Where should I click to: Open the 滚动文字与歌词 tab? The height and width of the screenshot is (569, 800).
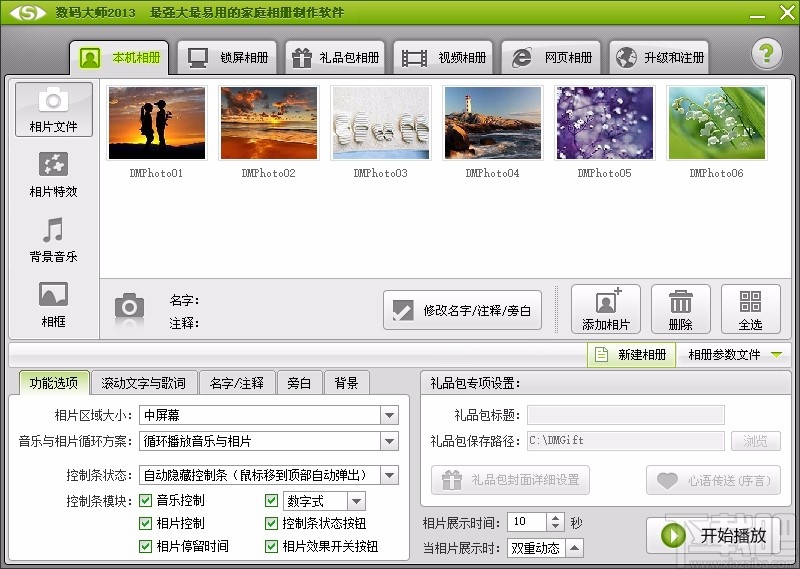[143, 383]
